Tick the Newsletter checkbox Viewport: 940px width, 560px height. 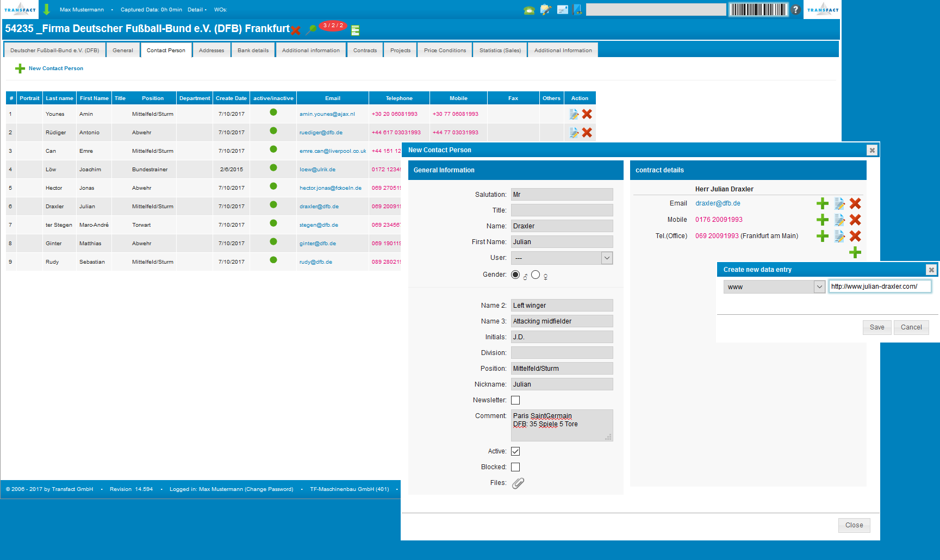coord(515,400)
